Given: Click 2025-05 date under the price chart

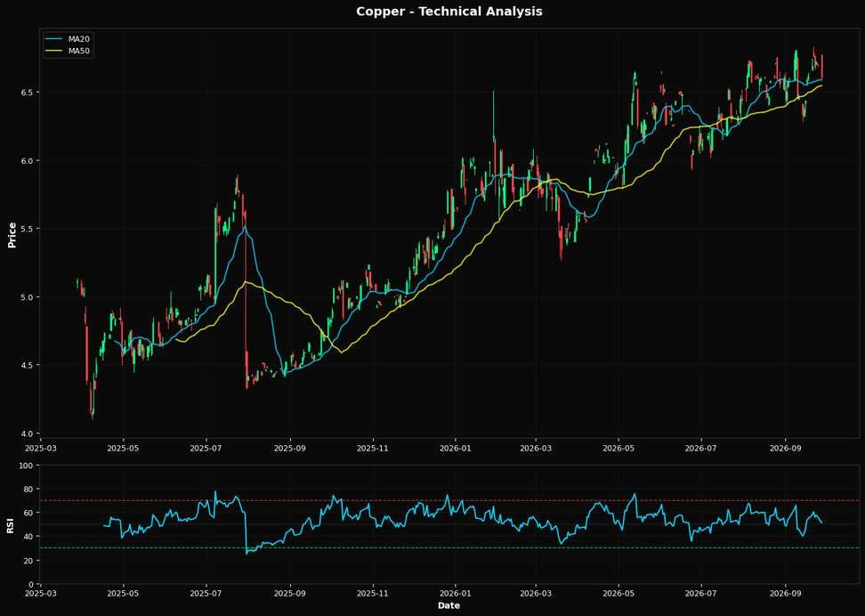Looking at the screenshot, I should pyautogui.click(x=123, y=449).
